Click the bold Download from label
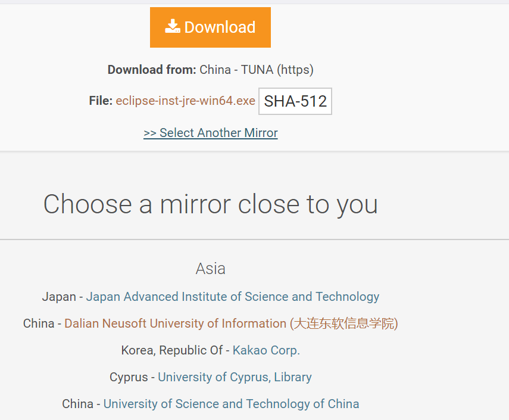The width and height of the screenshot is (509, 420). (x=152, y=70)
